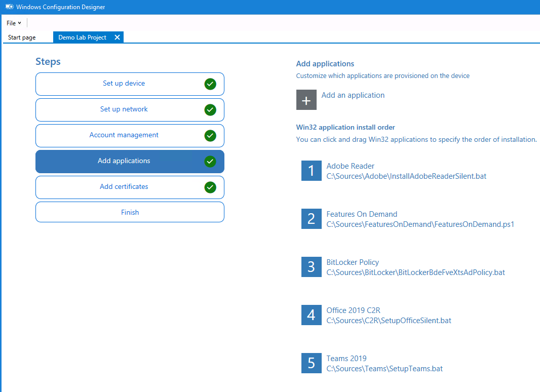Go to the Set up network step
Screen dimensions: 540x392
coord(130,110)
